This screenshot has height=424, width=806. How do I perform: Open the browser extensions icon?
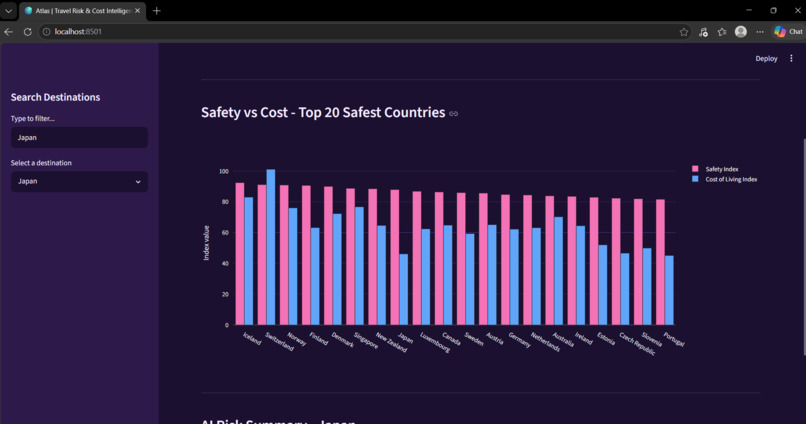703,32
